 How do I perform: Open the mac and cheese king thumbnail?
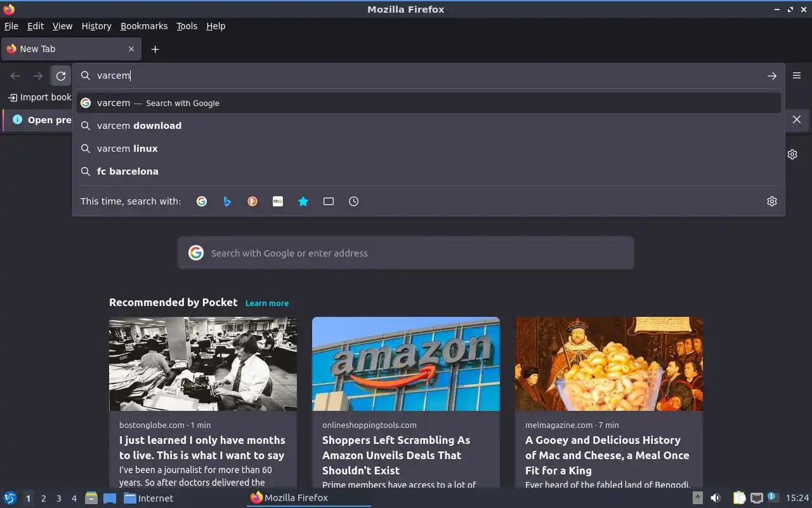(x=609, y=364)
